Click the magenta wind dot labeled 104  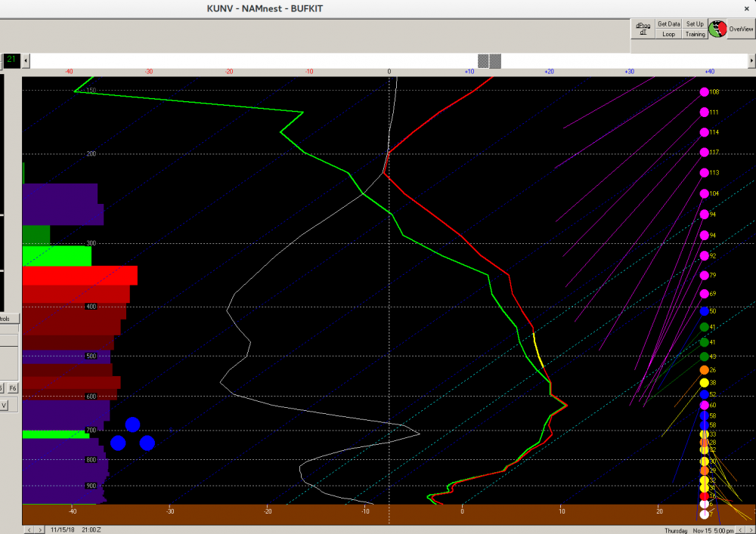pyautogui.click(x=705, y=193)
